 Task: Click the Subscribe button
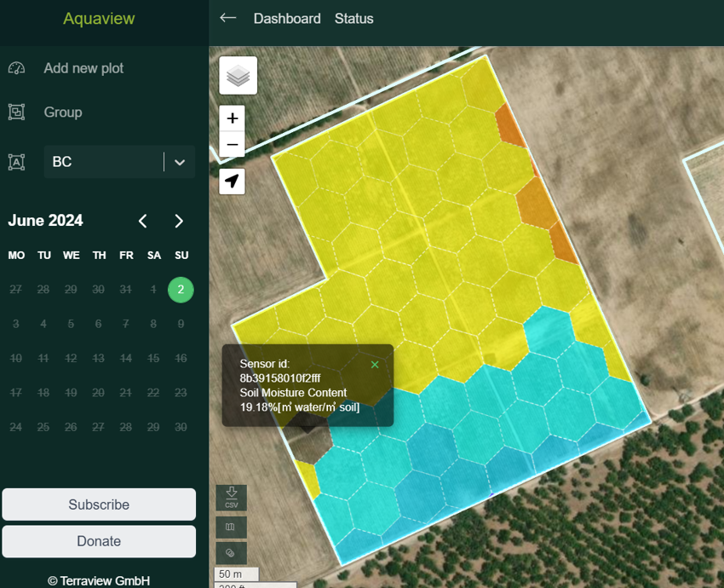(x=99, y=504)
